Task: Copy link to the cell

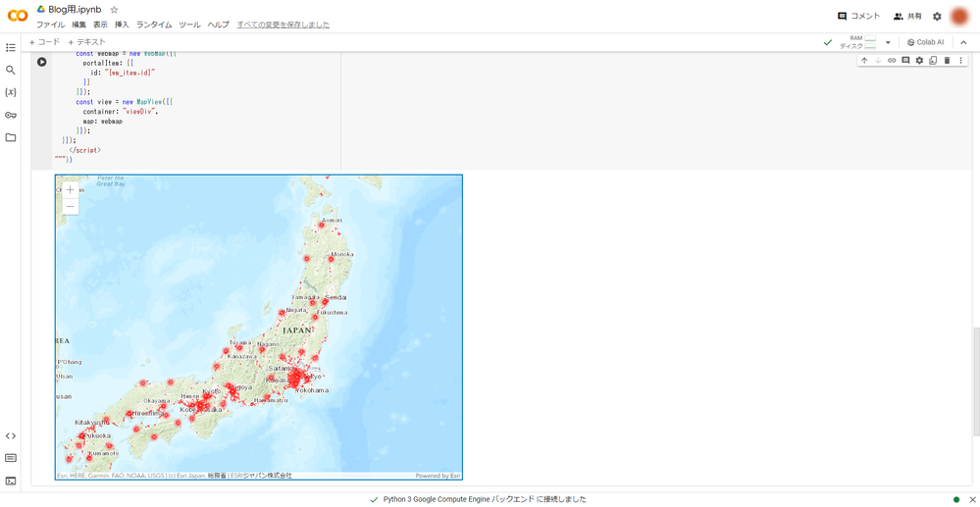Action: tap(892, 60)
